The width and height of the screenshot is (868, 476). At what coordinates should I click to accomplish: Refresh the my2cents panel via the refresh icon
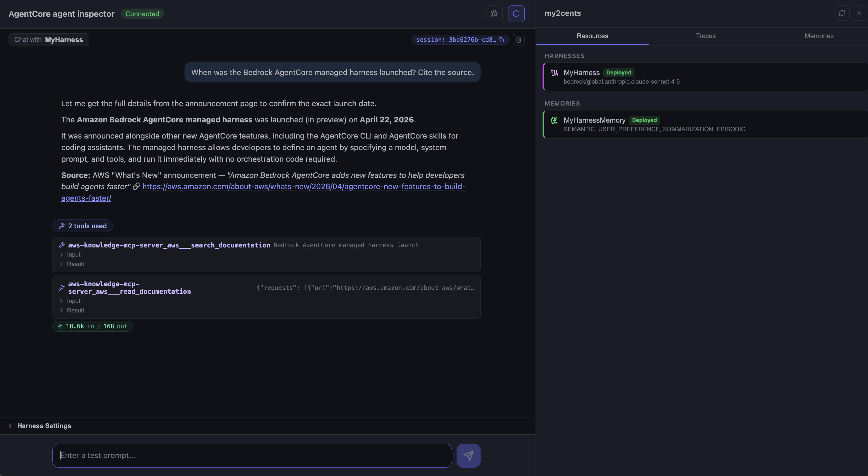[x=842, y=13]
